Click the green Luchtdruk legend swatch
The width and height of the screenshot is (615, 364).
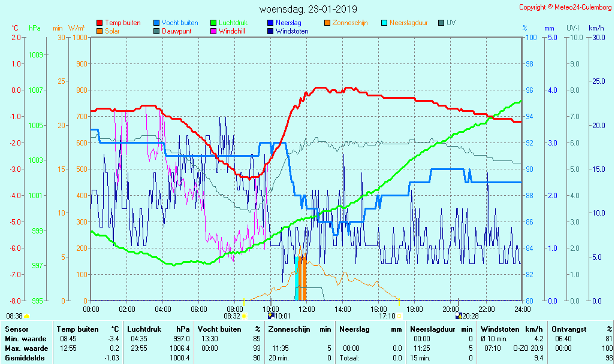pyautogui.click(x=213, y=23)
